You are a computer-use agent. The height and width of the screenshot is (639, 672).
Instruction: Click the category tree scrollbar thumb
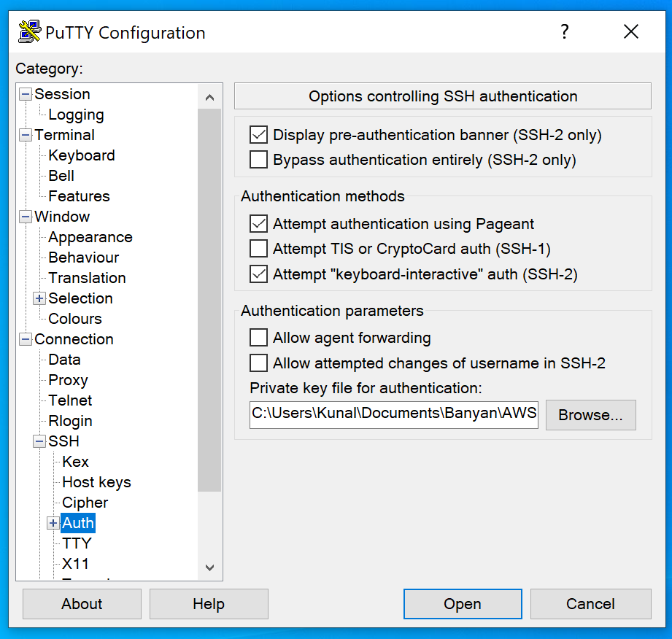[209, 300]
